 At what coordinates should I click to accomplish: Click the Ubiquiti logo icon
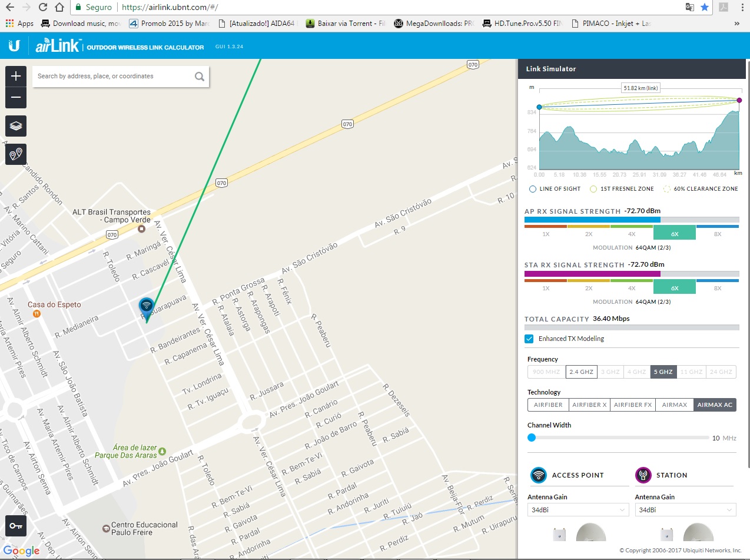click(15, 45)
